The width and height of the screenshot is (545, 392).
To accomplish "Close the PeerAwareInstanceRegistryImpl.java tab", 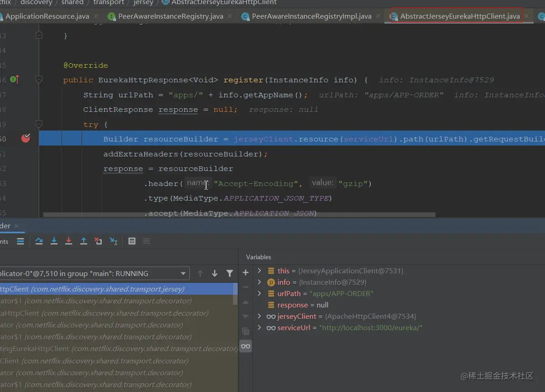I will click(x=378, y=16).
